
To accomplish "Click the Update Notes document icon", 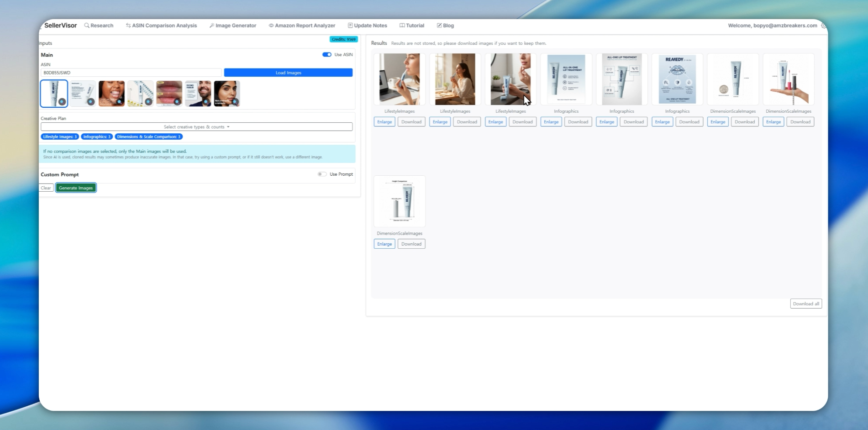I will pyautogui.click(x=350, y=26).
